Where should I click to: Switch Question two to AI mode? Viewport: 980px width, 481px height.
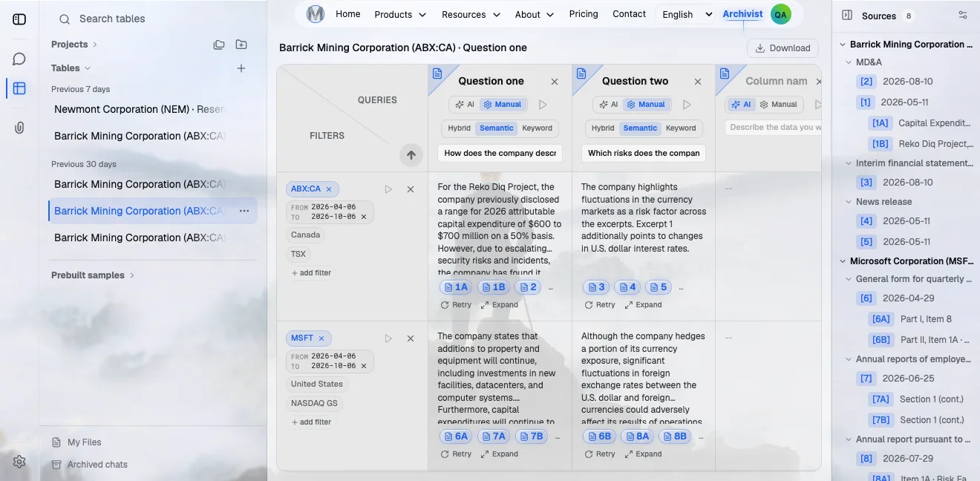coord(609,105)
